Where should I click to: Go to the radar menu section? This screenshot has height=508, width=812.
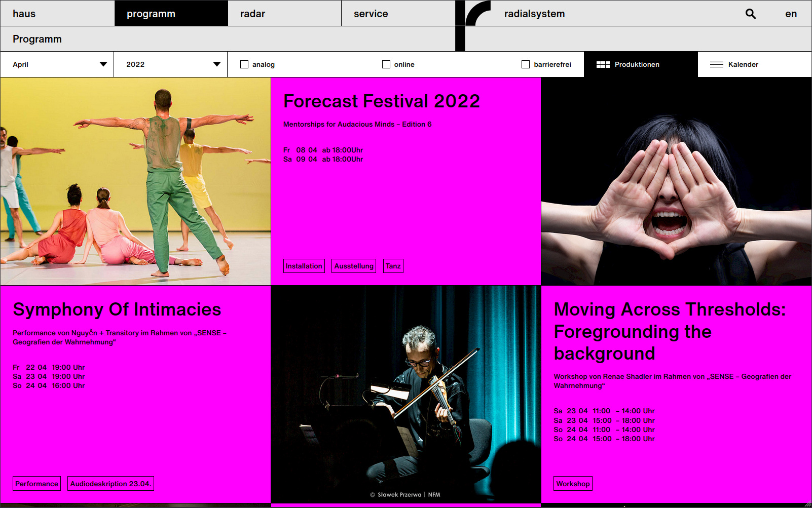point(252,14)
